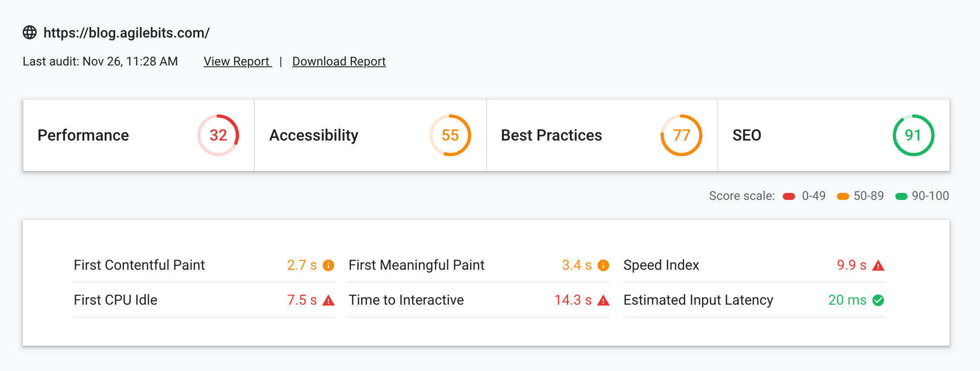Click the info icon next to First Contentful Paint
Image resolution: width=980 pixels, height=371 pixels.
coord(328,265)
